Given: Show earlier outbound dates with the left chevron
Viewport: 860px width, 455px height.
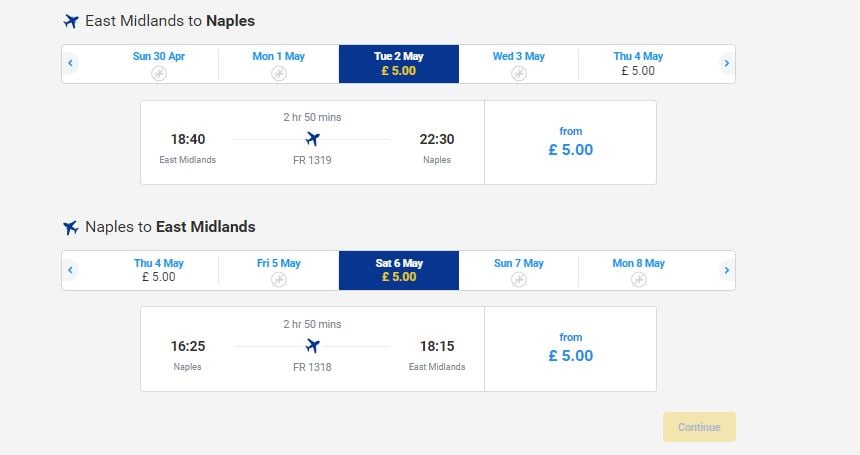Looking at the screenshot, I should pyautogui.click(x=70, y=64).
